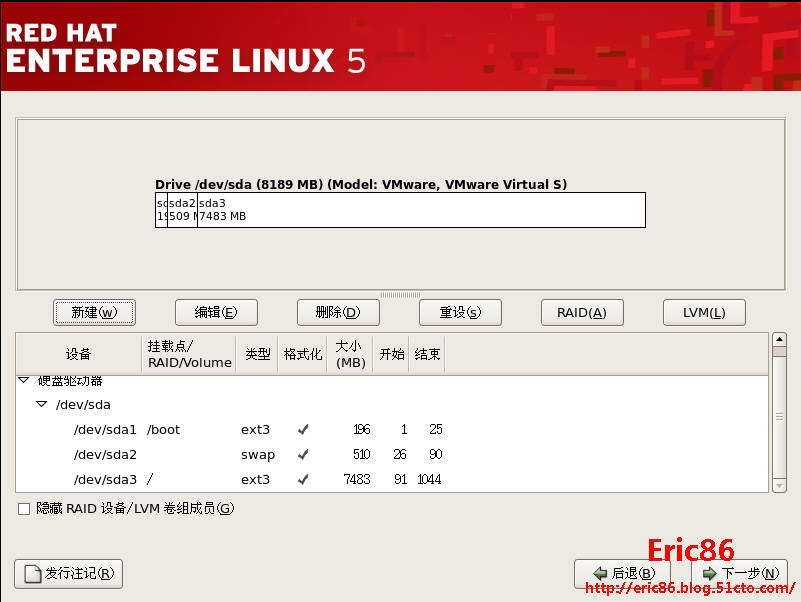This screenshot has width=801, height=602.
Task: Click the 7483 size value
Action: click(357, 479)
